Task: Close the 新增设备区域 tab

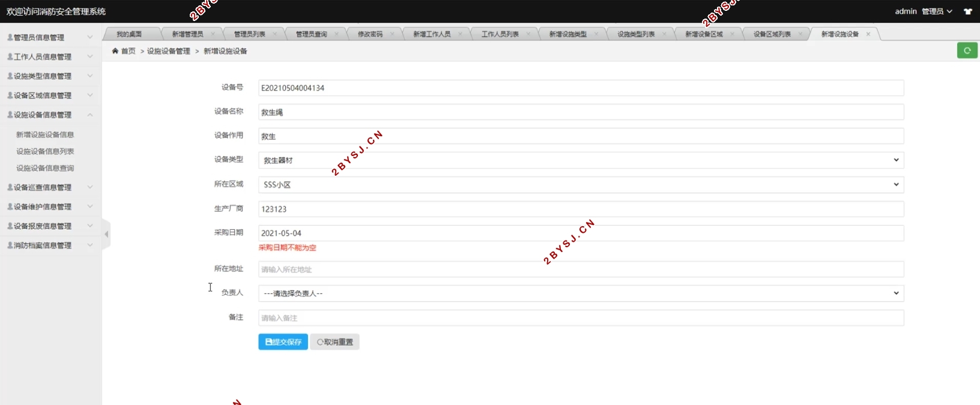Action: (x=732, y=34)
